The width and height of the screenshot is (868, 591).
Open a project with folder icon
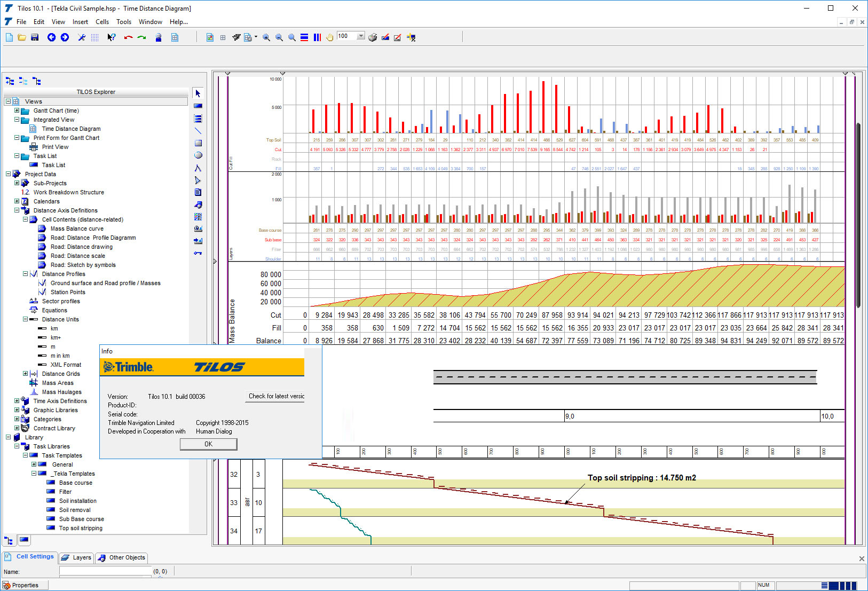[22, 37]
